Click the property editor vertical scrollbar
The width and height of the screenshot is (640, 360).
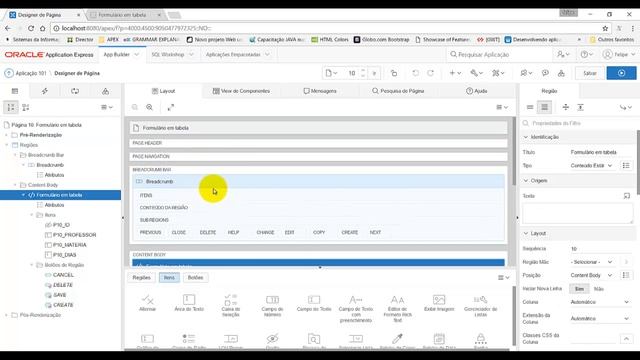638,163
